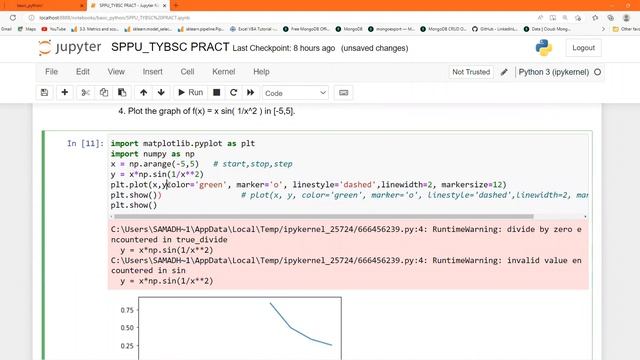Click the line 'import numpy as np'
The height and width of the screenshot is (360, 640).
[153, 154]
